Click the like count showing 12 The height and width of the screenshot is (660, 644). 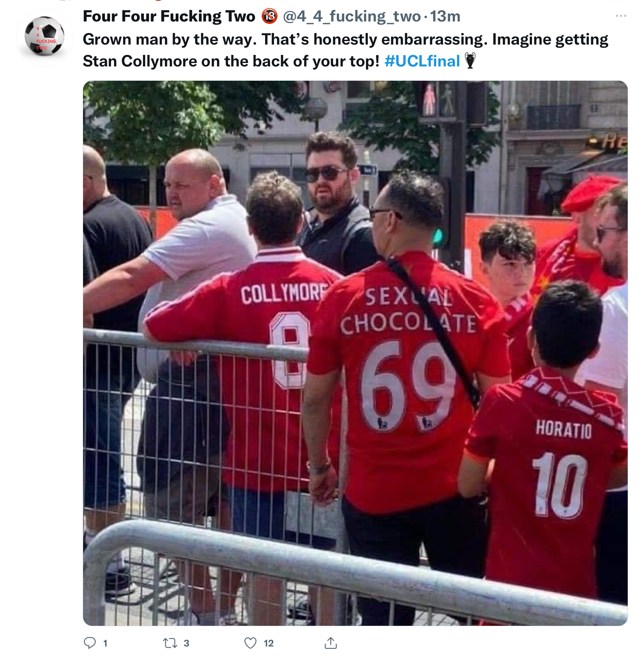click(x=269, y=643)
